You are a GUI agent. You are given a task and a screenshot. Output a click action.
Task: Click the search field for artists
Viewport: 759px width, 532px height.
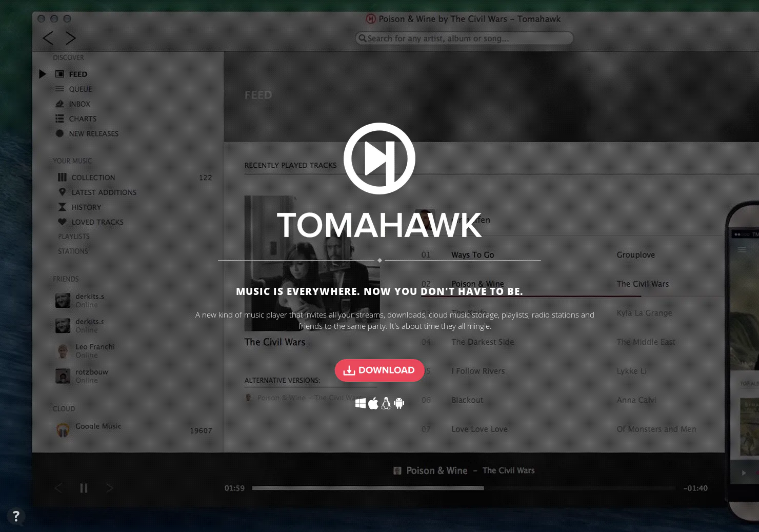pyautogui.click(x=464, y=38)
